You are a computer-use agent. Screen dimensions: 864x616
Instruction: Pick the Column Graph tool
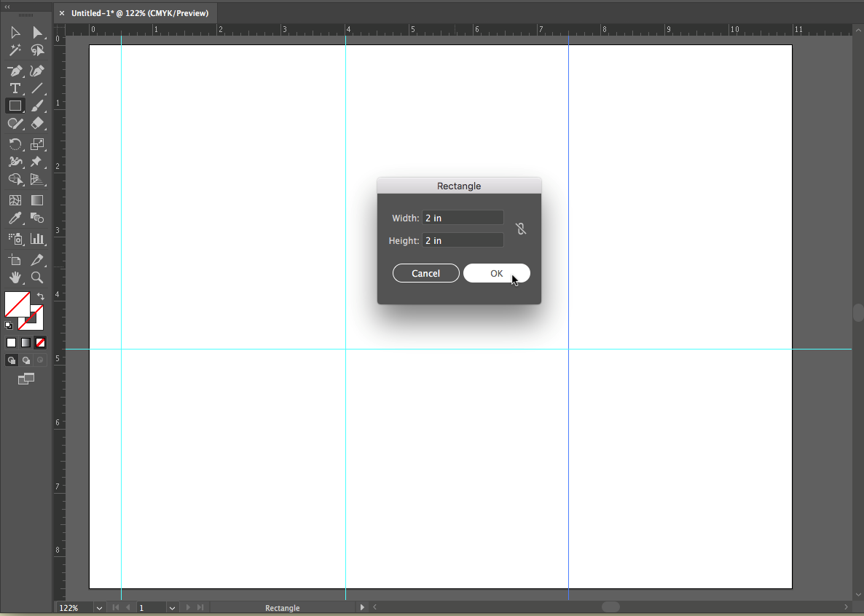coord(37,238)
